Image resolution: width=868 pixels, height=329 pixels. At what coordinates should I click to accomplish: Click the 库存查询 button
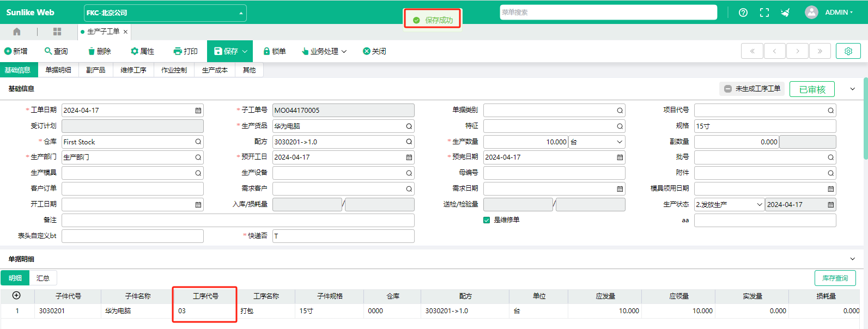coord(835,278)
